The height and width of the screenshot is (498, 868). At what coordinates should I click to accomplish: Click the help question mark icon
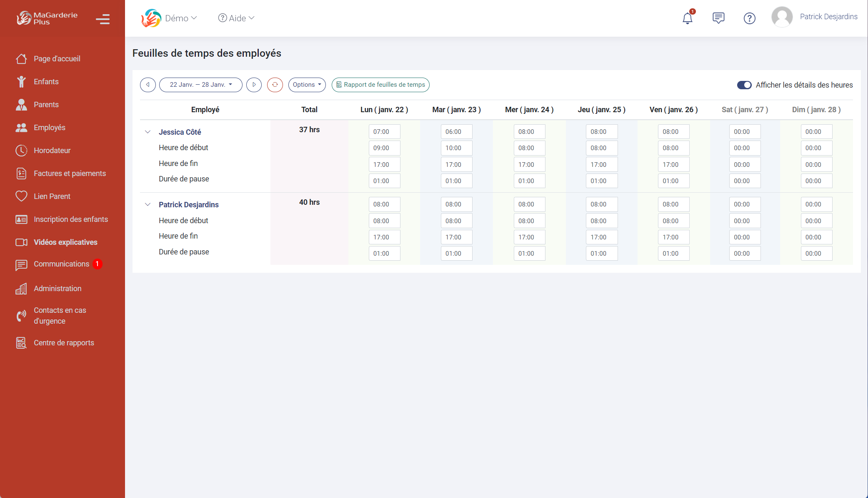coord(749,18)
